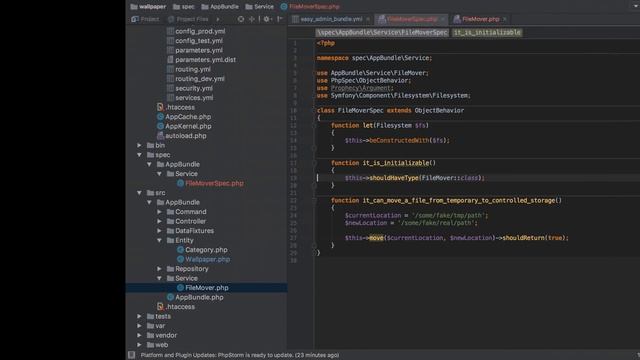Expand the Controller folder
Image resolution: width=640 pixels, height=360 pixels.
click(160, 221)
